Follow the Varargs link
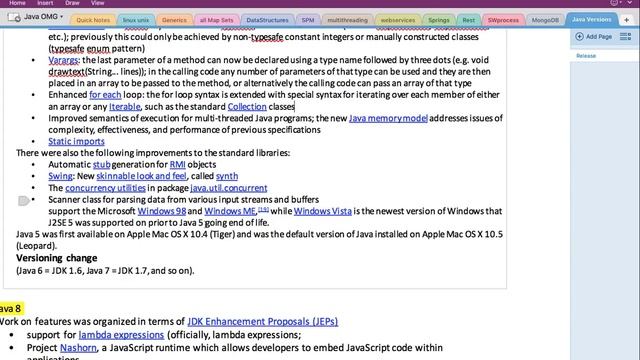This screenshot has width=640, height=360. coord(63,60)
